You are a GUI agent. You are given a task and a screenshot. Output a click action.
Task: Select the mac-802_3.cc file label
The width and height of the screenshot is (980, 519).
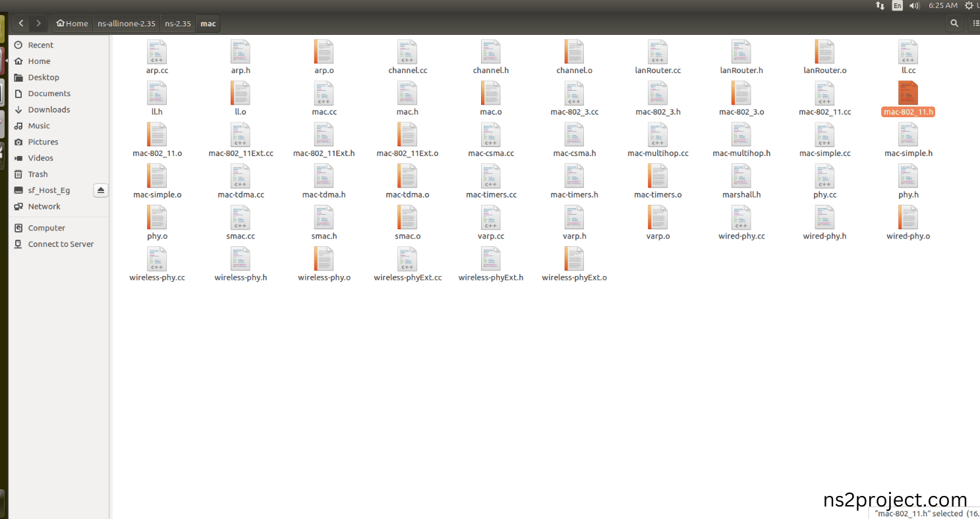pos(575,112)
